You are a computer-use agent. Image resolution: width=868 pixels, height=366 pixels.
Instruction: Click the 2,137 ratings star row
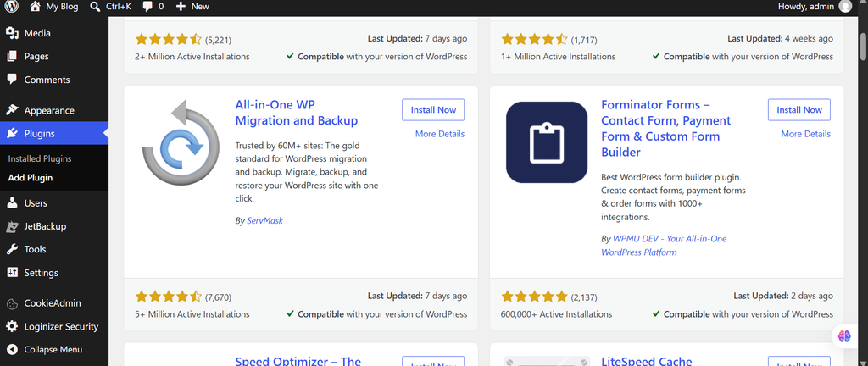click(535, 297)
